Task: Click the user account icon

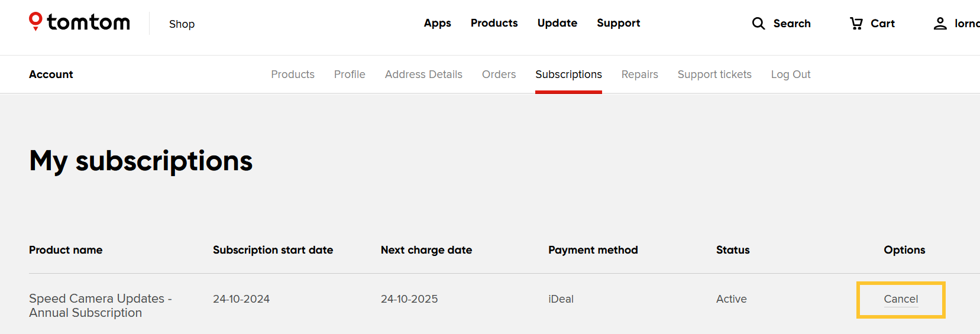Action: (x=940, y=24)
